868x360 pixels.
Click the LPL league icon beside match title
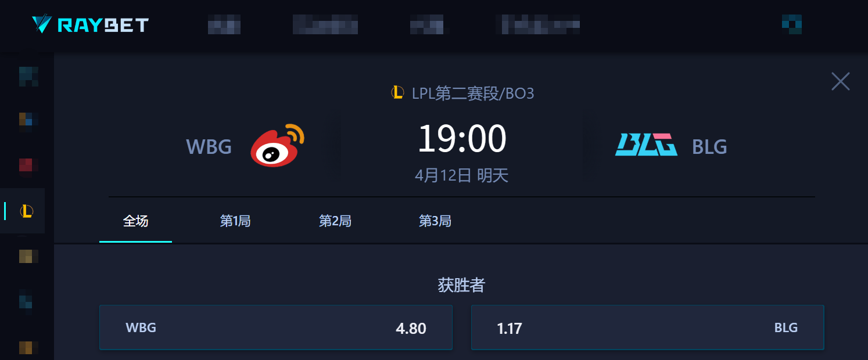point(398,92)
